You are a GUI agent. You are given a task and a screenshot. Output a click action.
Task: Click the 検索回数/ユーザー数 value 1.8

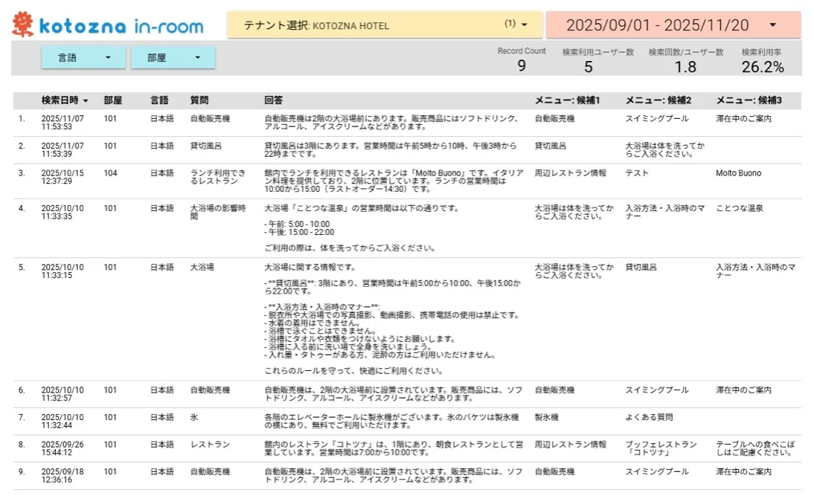point(685,67)
